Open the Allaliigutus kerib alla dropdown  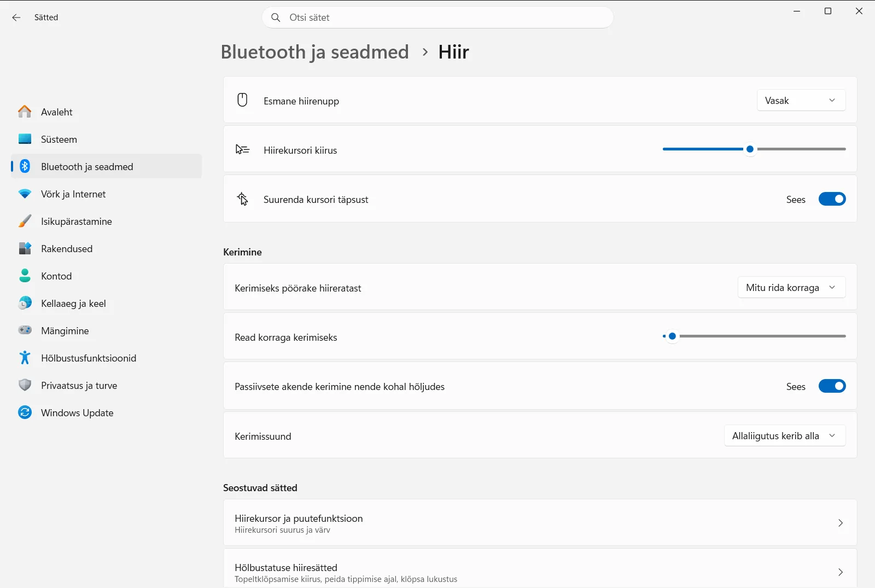pos(785,436)
